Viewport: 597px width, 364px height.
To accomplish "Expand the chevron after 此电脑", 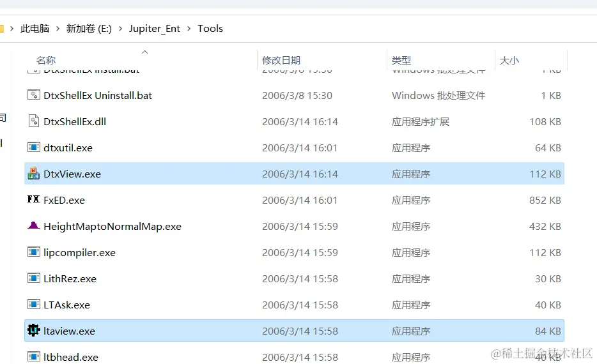I will (x=58, y=29).
